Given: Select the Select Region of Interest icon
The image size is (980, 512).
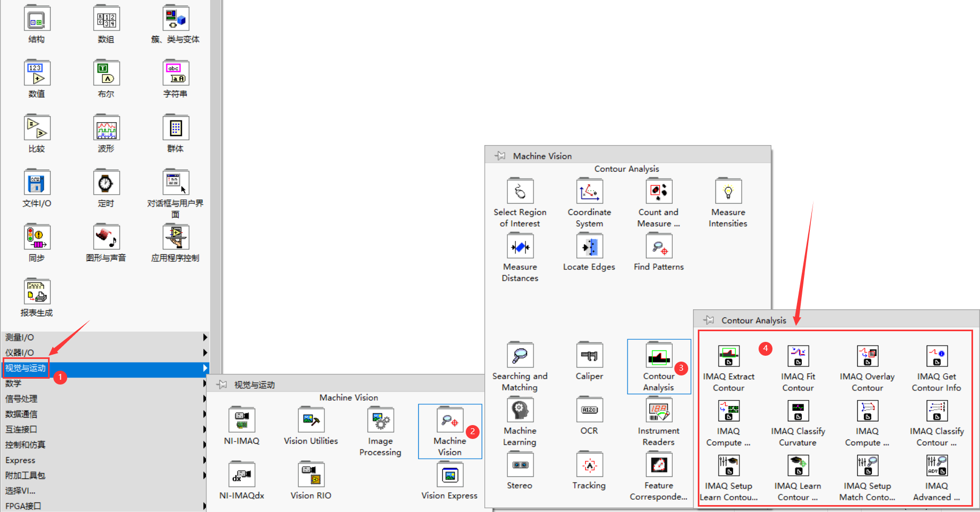Looking at the screenshot, I should click(520, 191).
